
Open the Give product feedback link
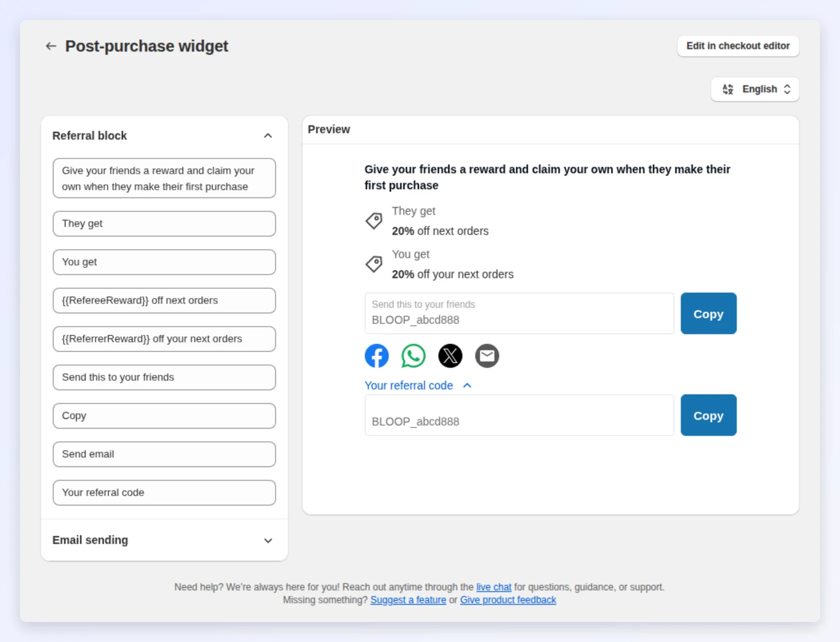(508, 600)
